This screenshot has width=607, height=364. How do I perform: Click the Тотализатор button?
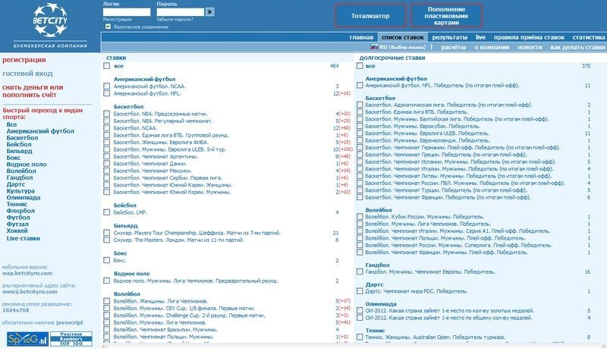pos(369,16)
